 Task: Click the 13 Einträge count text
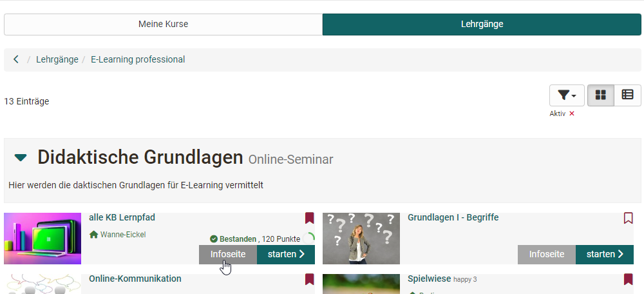tap(26, 101)
